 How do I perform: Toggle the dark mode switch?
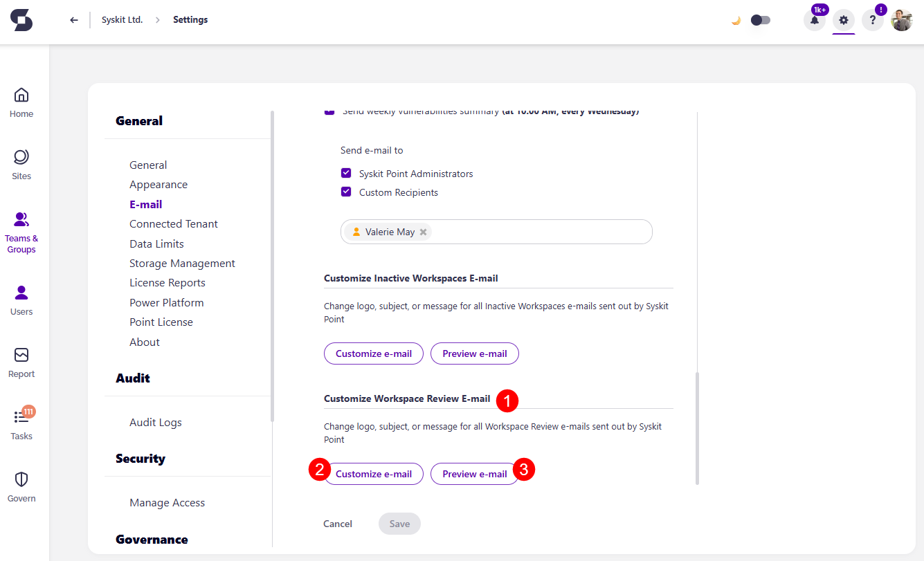[760, 20]
